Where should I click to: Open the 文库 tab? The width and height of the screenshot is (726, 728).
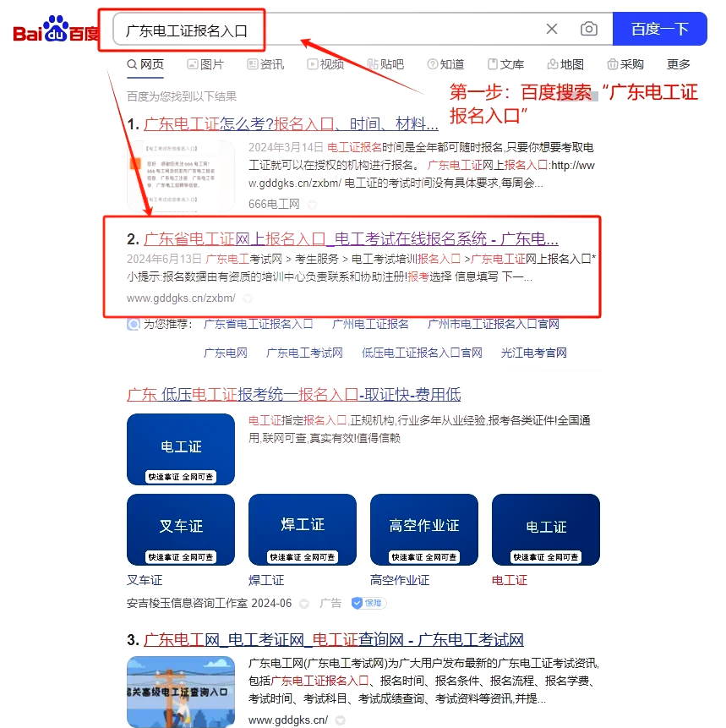pyautogui.click(x=505, y=64)
